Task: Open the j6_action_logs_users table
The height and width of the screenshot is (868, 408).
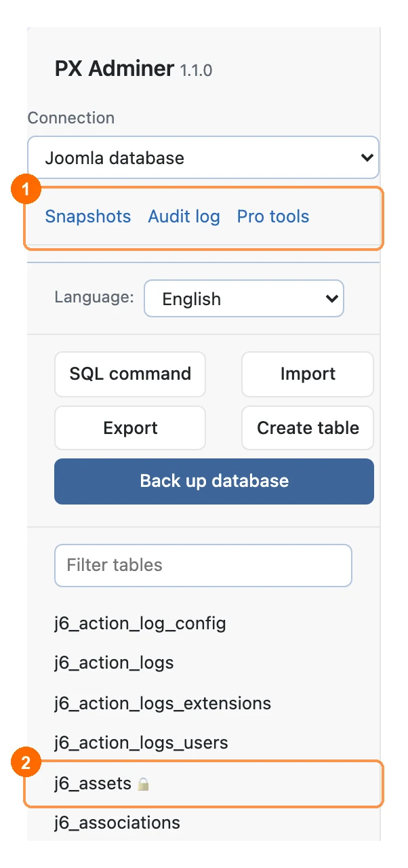Action: tap(141, 743)
